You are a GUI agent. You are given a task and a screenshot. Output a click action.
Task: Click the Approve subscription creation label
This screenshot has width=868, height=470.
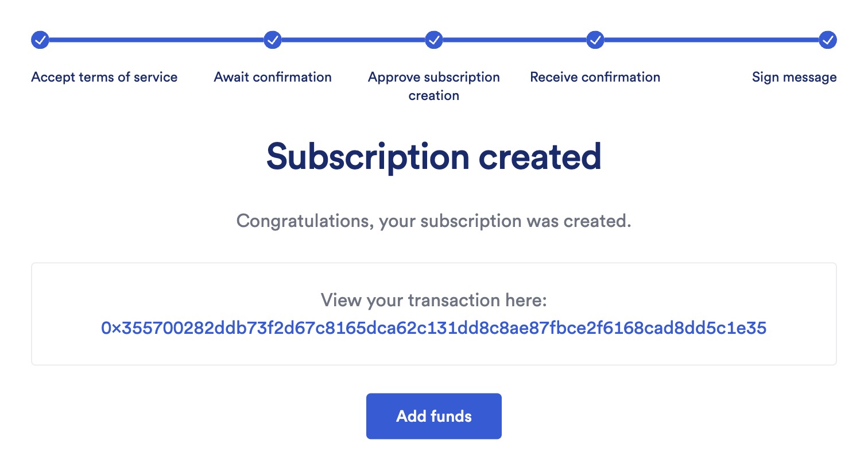(434, 86)
